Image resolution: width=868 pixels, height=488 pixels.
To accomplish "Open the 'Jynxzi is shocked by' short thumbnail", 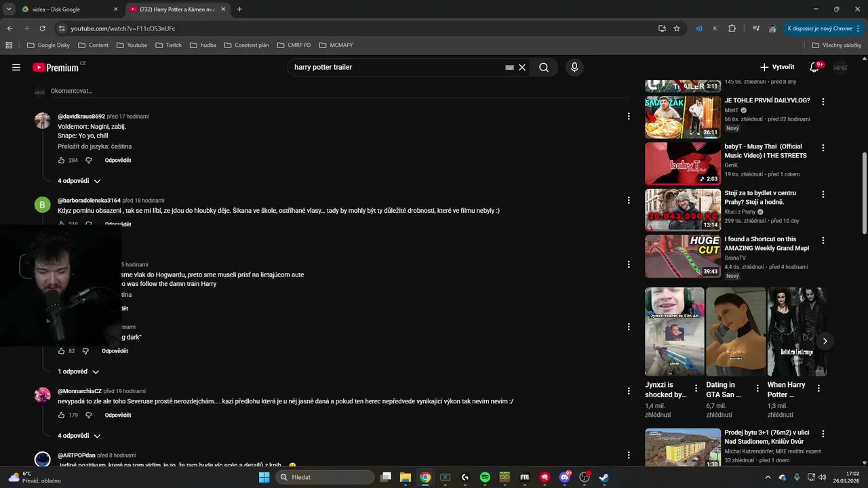I will pyautogui.click(x=675, y=331).
